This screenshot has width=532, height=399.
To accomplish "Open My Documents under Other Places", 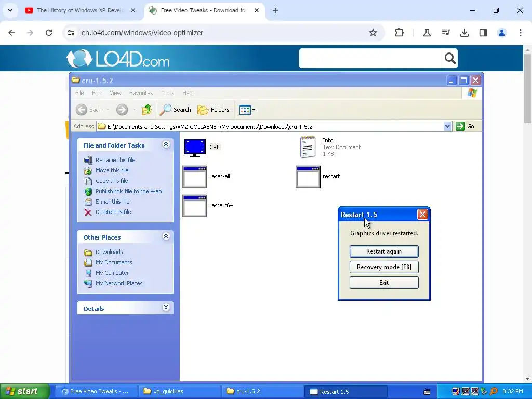I will (x=114, y=262).
